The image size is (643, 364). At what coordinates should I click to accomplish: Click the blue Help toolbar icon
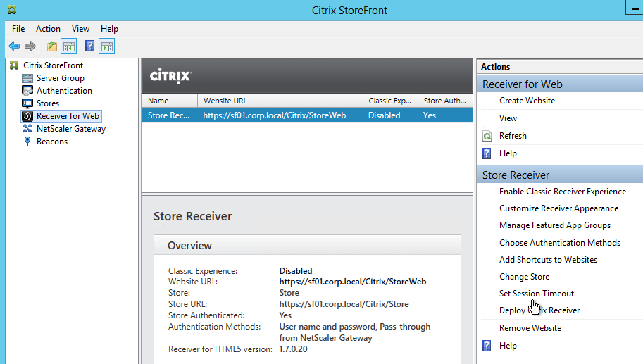pyautogui.click(x=90, y=46)
